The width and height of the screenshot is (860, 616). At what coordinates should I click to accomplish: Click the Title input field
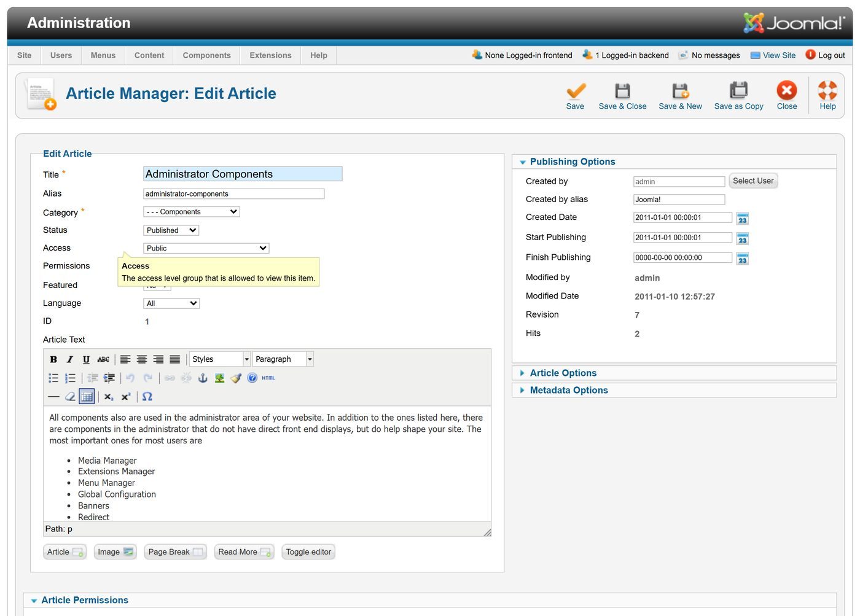click(243, 174)
